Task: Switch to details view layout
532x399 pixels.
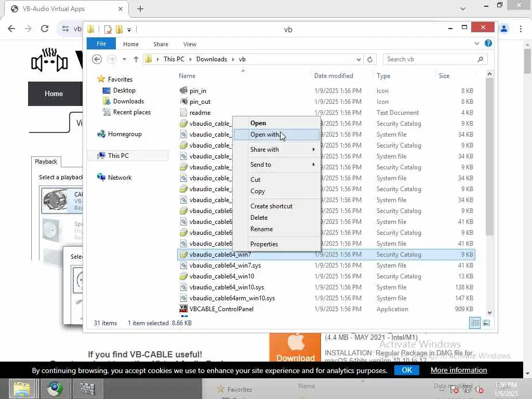Action: 475,323
